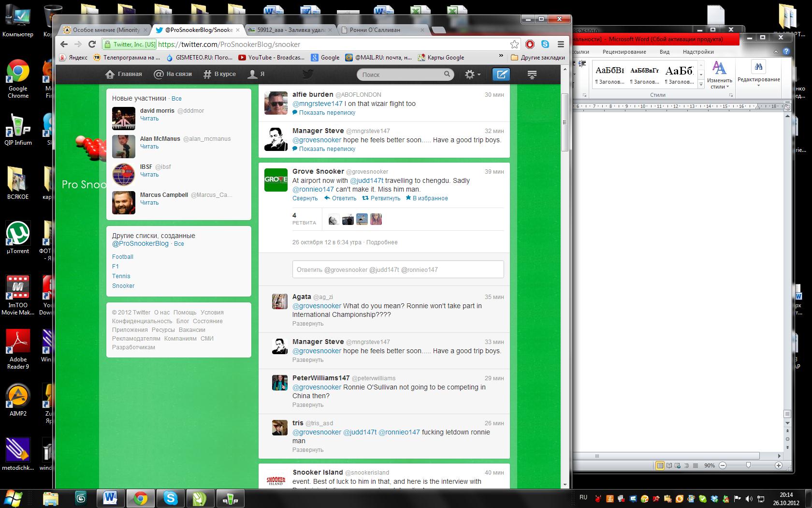This screenshot has height=508, width=812.
Task: Click the red AdBlock extension icon
Action: (x=530, y=45)
